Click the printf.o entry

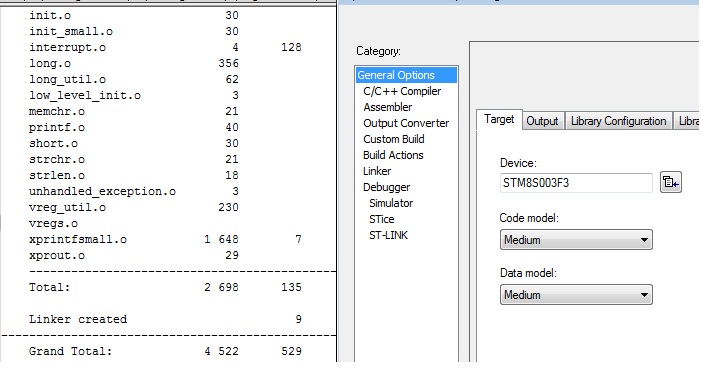tap(57, 127)
